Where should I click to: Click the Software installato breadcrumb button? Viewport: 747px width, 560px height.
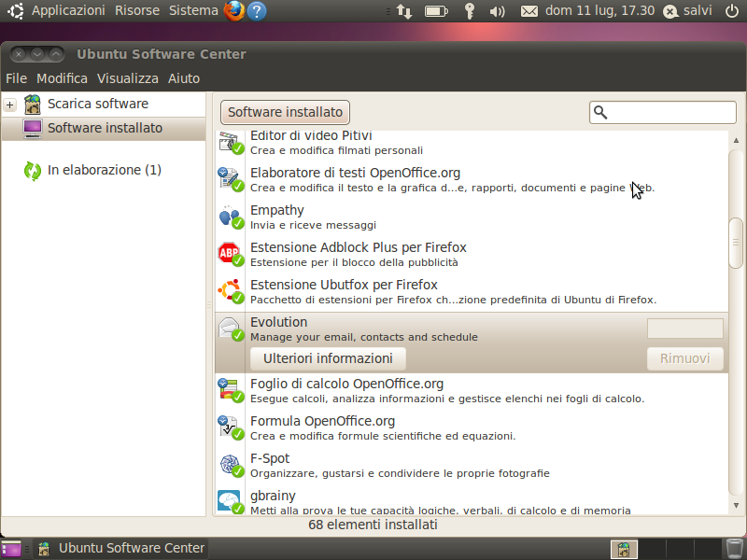pos(285,112)
